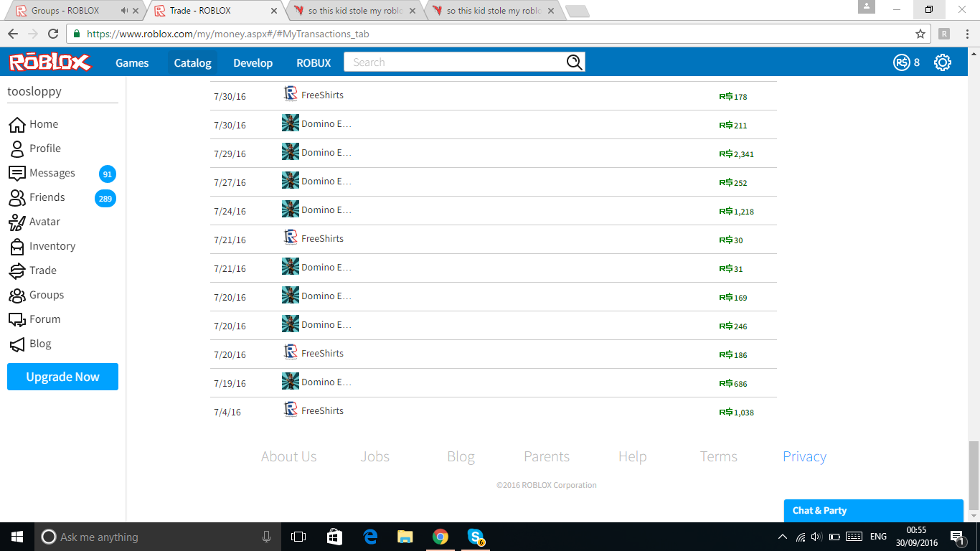Click FreeShirts icon in 7/30/16 row

[x=291, y=94]
